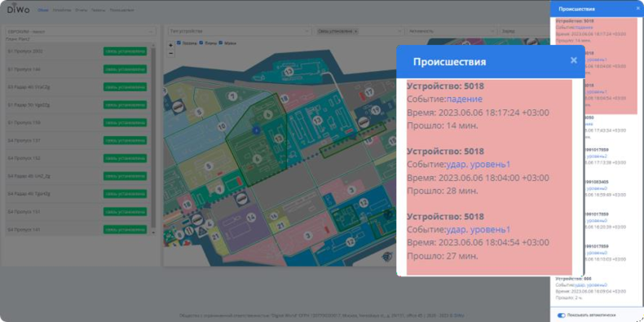This screenshot has height=322, width=644.
Task: Select the Б4 Радар 40: UrtZ_2g row
Action: coord(77,176)
